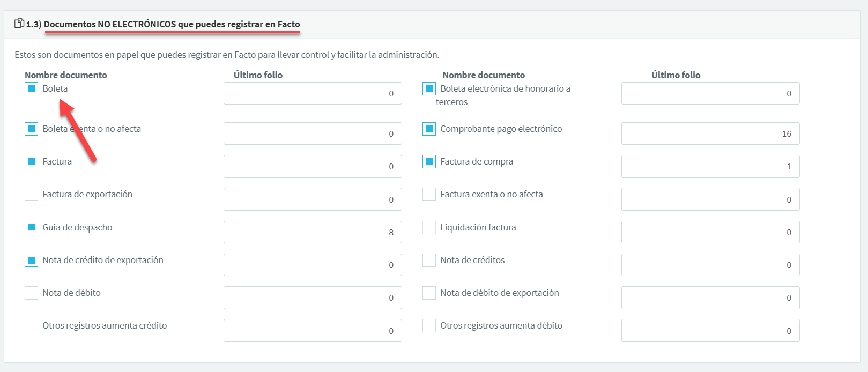
Task: Uncheck Boleta electrónica de honorario a terceros
Action: coord(429,89)
